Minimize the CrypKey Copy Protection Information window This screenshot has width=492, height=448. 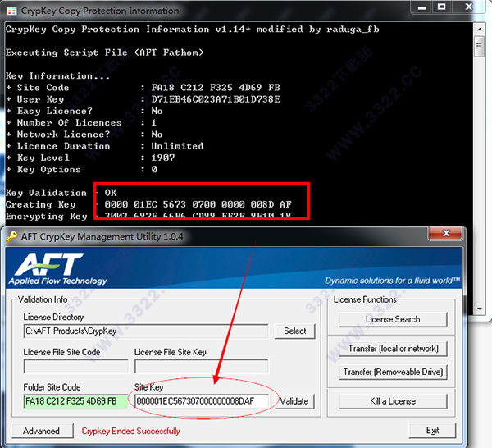[421, 7]
